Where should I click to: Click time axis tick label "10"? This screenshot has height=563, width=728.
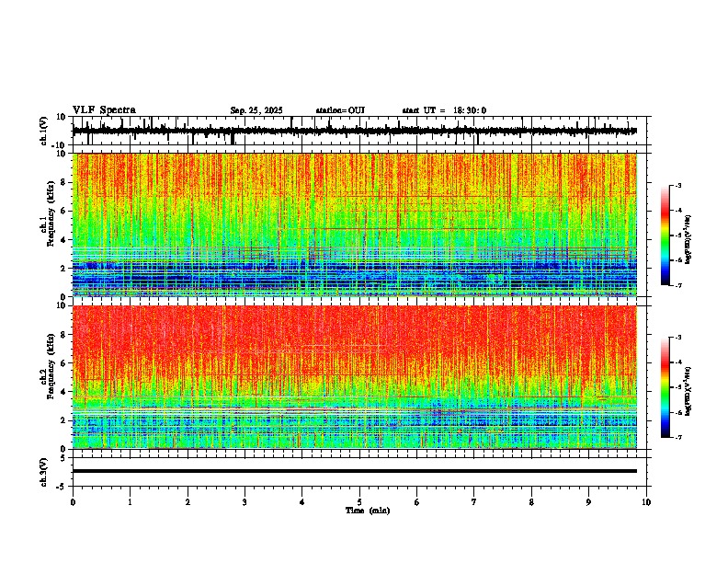(x=646, y=502)
